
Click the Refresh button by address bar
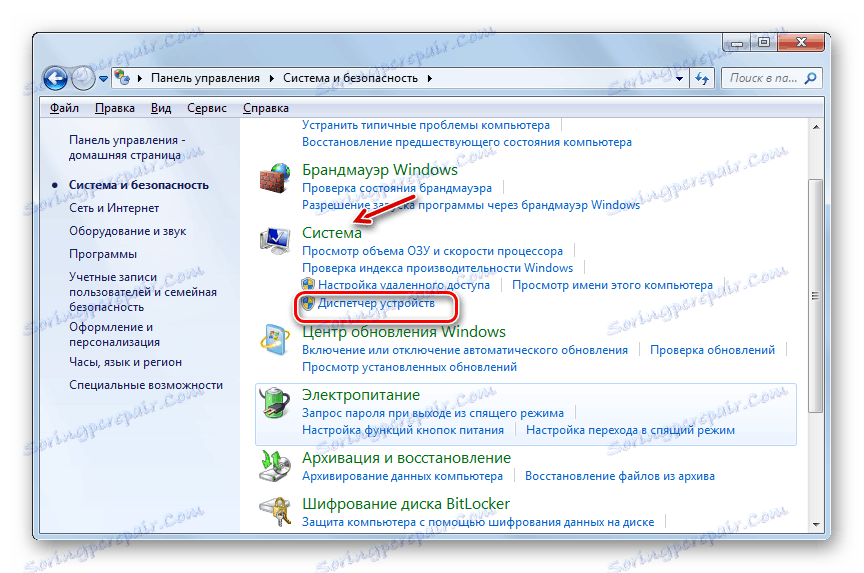click(x=702, y=78)
